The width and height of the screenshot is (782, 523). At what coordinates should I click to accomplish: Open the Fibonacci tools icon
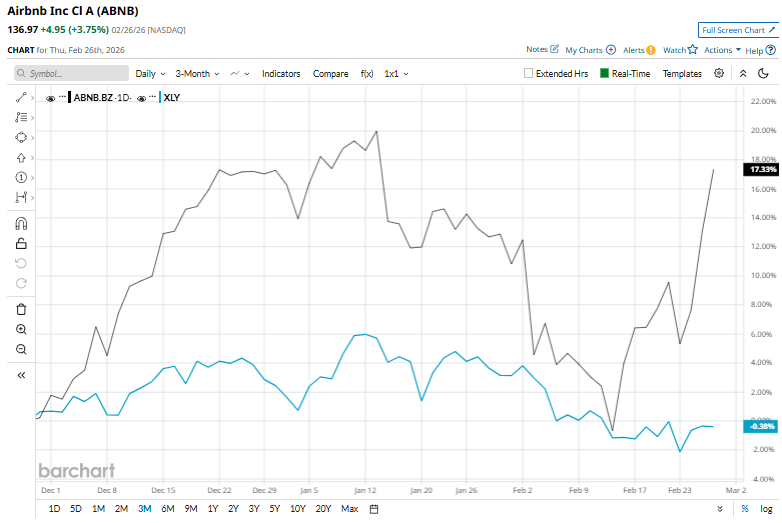(21, 118)
